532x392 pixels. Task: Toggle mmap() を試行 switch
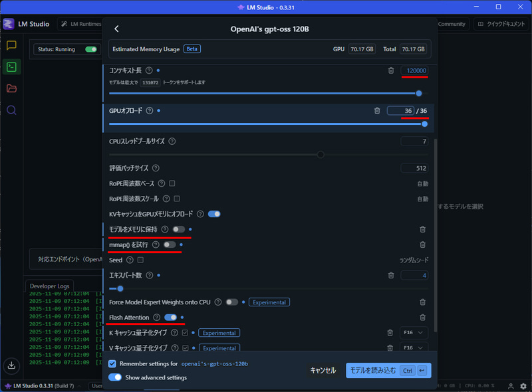(170, 245)
